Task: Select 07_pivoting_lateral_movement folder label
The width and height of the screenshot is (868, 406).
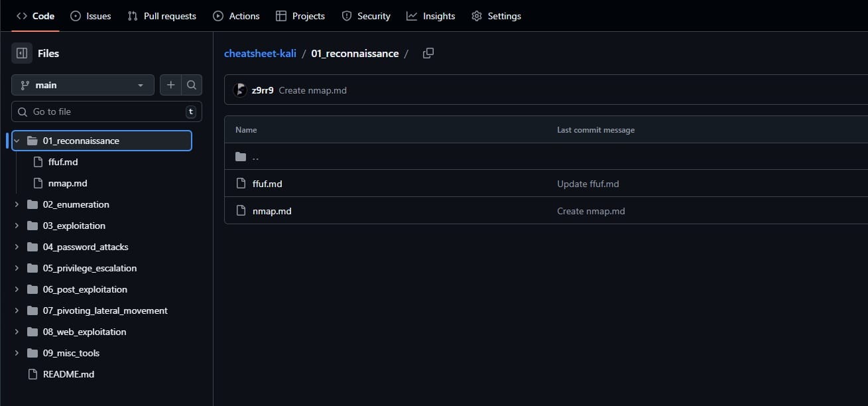Action: (x=105, y=310)
